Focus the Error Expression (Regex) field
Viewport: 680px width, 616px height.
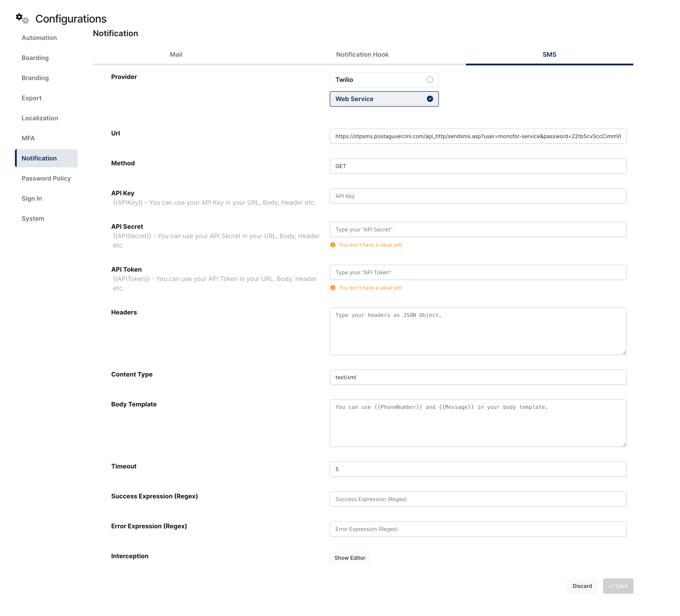click(478, 529)
